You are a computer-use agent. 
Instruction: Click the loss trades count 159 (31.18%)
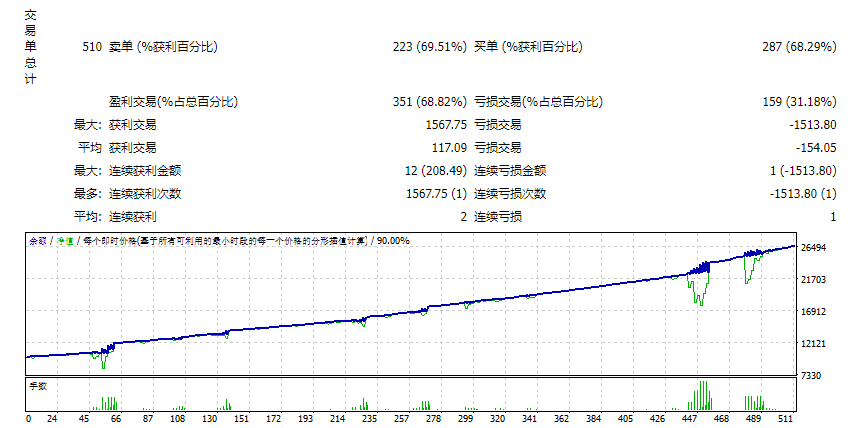click(x=799, y=102)
